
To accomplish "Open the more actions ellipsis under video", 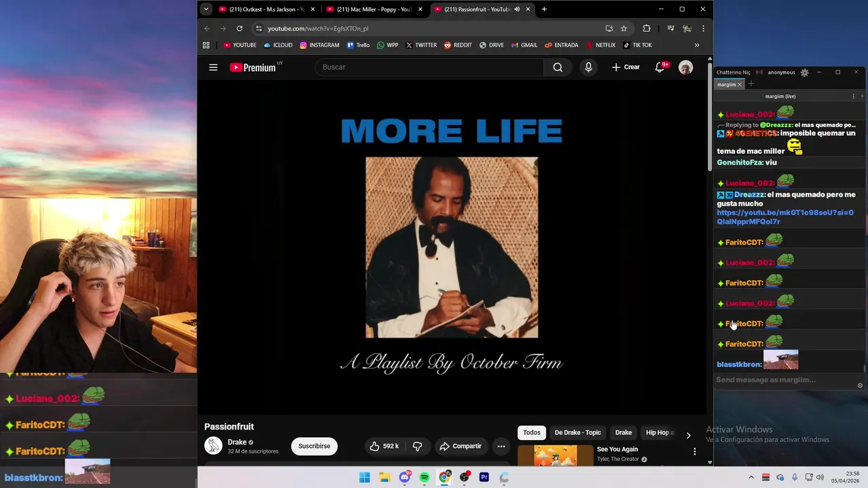I will point(501,446).
